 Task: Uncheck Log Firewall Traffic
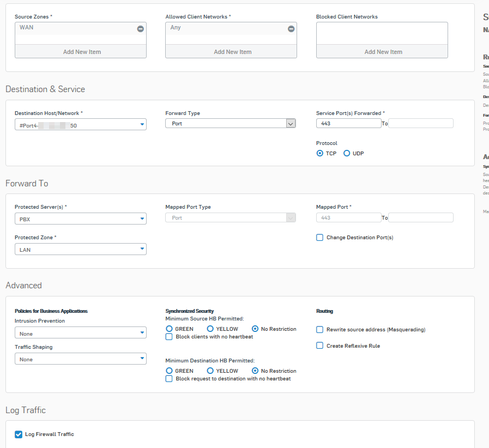point(19,434)
